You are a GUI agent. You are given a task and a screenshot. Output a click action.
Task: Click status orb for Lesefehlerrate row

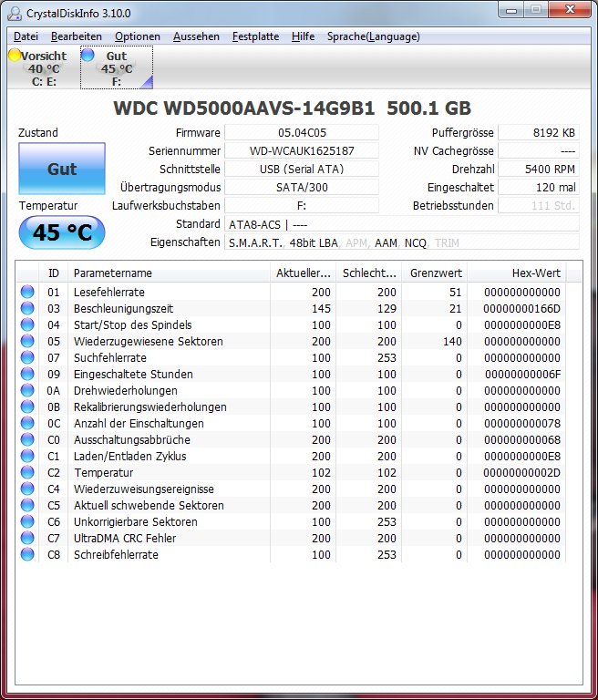pos(27,292)
